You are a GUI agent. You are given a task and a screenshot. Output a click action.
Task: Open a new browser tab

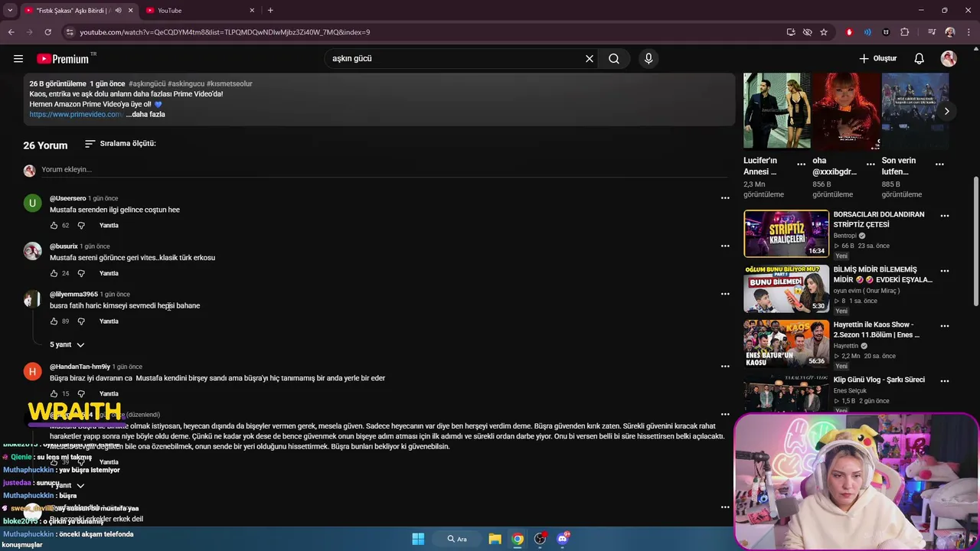tap(270, 11)
